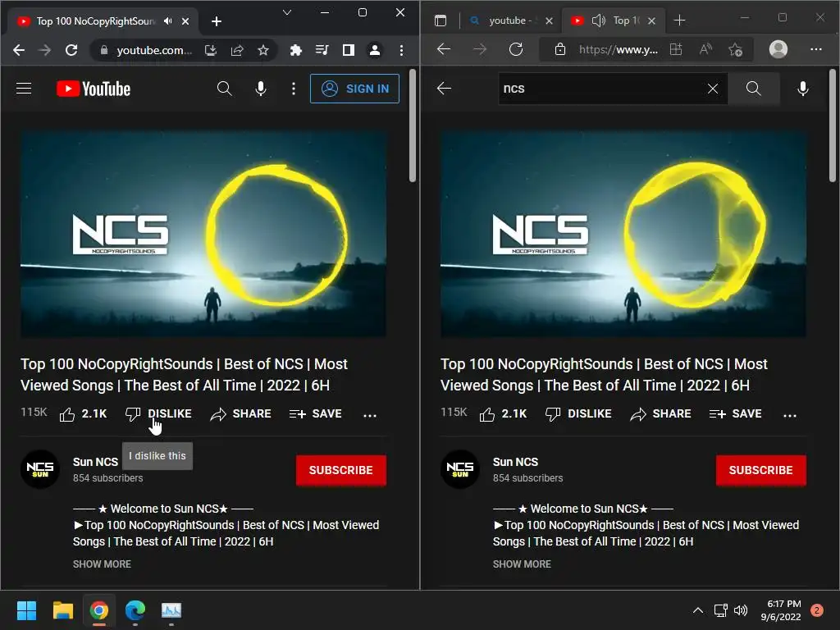Click video player in Chrome window
This screenshot has height=630, width=840.
pyautogui.click(x=203, y=234)
